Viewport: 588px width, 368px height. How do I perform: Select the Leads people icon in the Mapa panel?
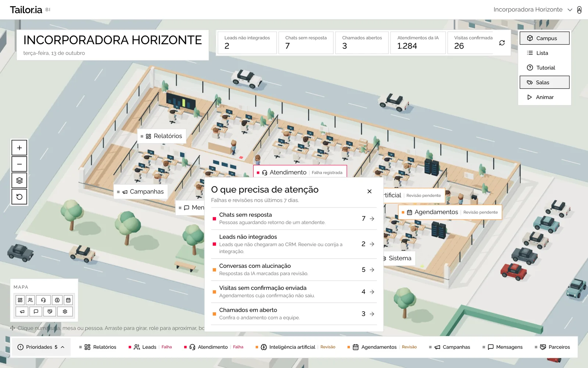pos(31,300)
